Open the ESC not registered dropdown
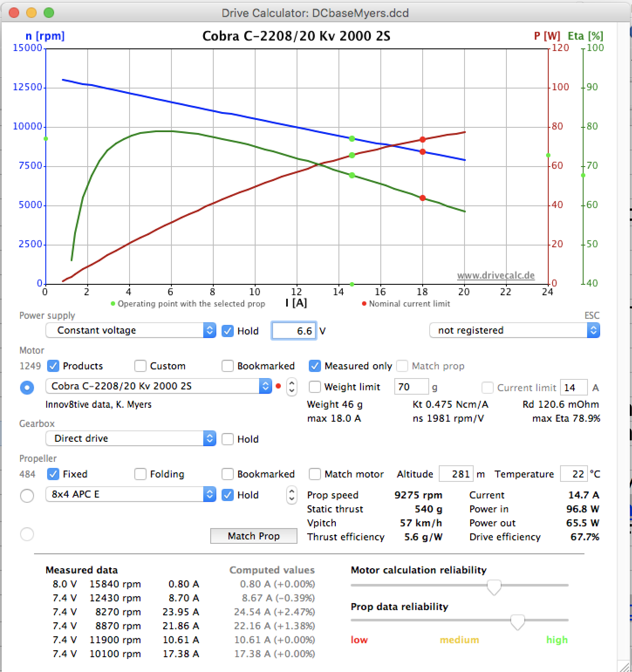Viewport: 632px width, 672px height. (515, 331)
